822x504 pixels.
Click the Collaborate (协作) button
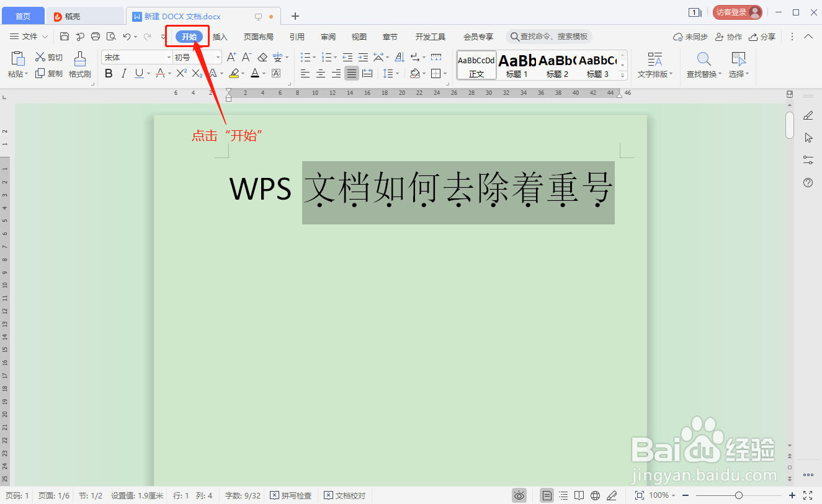(x=729, y=37)
